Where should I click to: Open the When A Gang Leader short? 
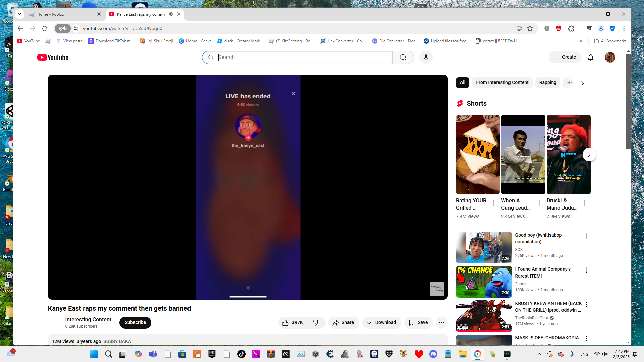coord(523,155)
